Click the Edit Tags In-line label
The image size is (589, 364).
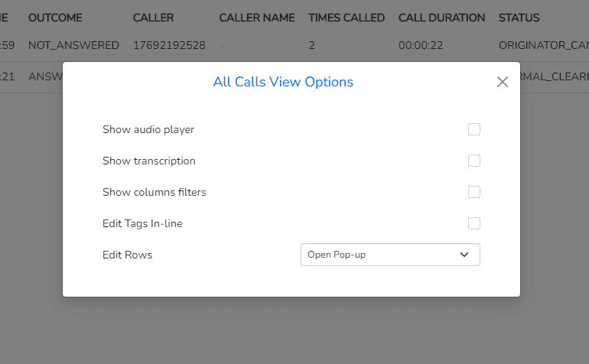(x=142, y=223)
